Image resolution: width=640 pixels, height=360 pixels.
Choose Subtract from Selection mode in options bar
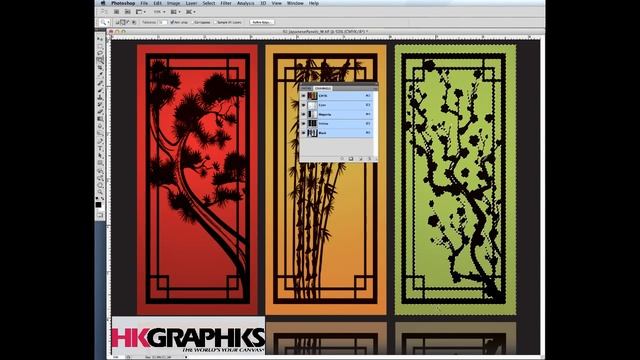tap(128, 22)
